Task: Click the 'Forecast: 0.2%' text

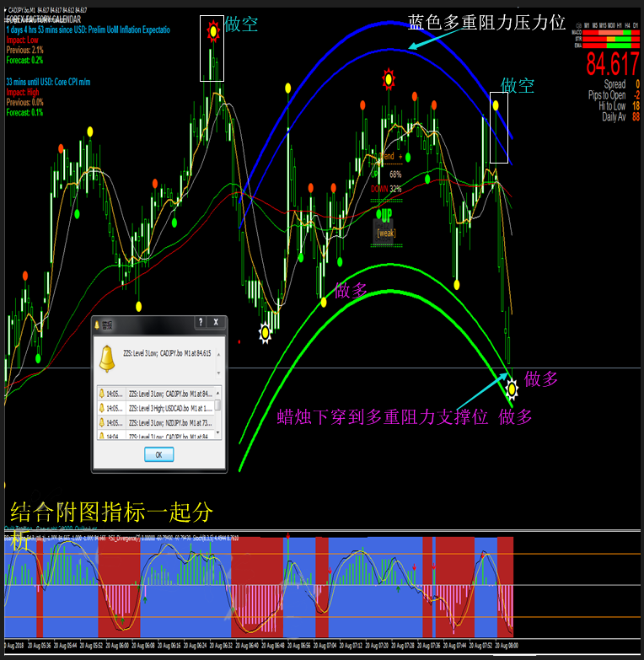Action: click(x=24, y=60)
